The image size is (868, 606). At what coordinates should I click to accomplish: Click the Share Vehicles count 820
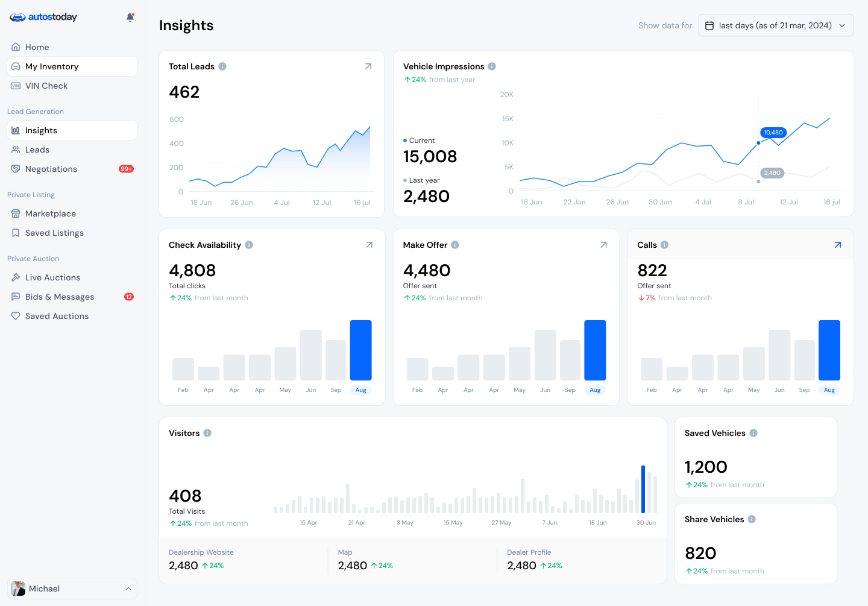[x=700, y=554]
